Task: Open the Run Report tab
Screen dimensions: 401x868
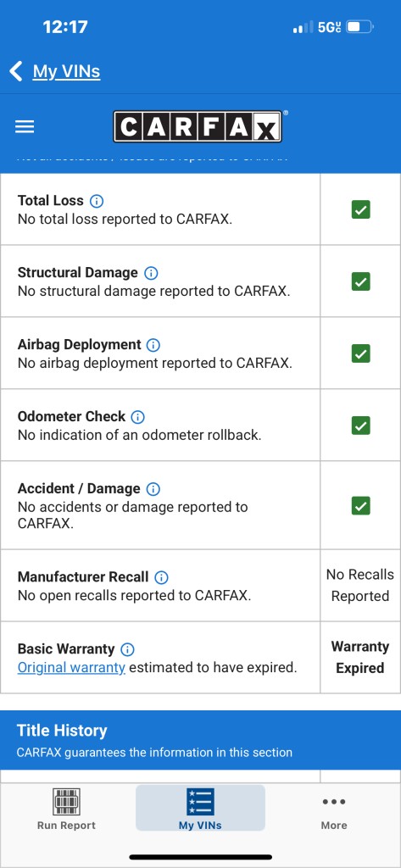Action: [66, 808]
